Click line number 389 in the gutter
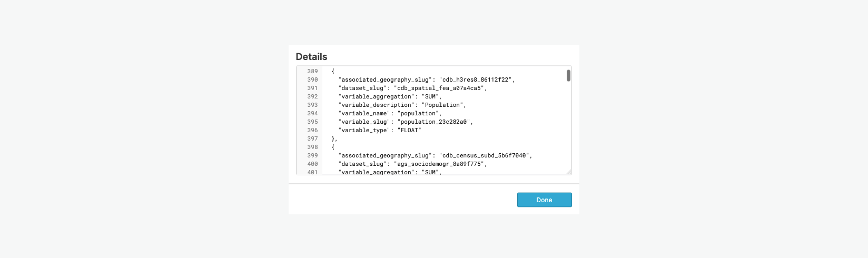Image resolution: width=868 pixels, height=258 pixels. point(312,71)
